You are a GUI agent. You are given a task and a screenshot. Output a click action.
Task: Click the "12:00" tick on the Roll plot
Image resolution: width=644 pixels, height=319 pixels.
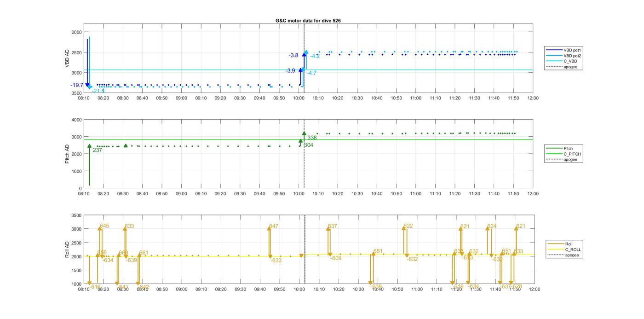[x=534, y=289]
